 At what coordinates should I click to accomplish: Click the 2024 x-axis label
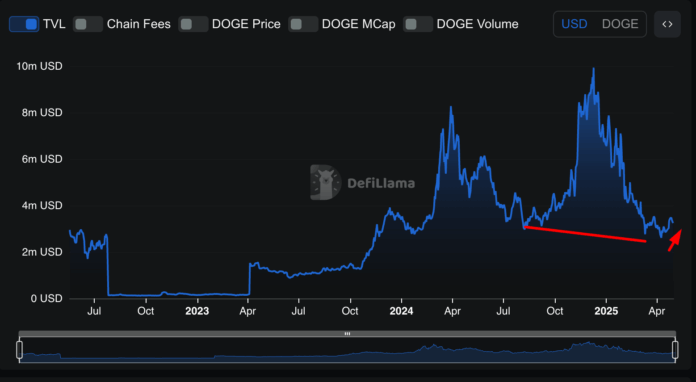[401, 311]
